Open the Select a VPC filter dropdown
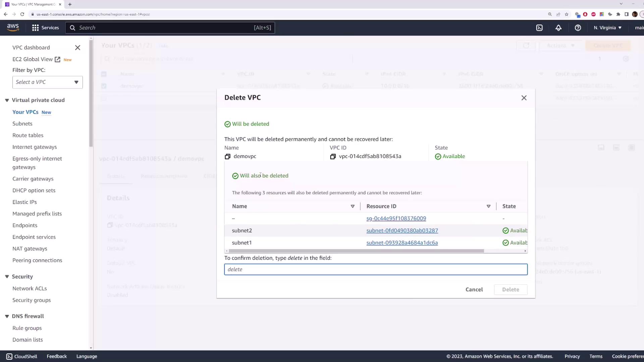 (47, 82)
